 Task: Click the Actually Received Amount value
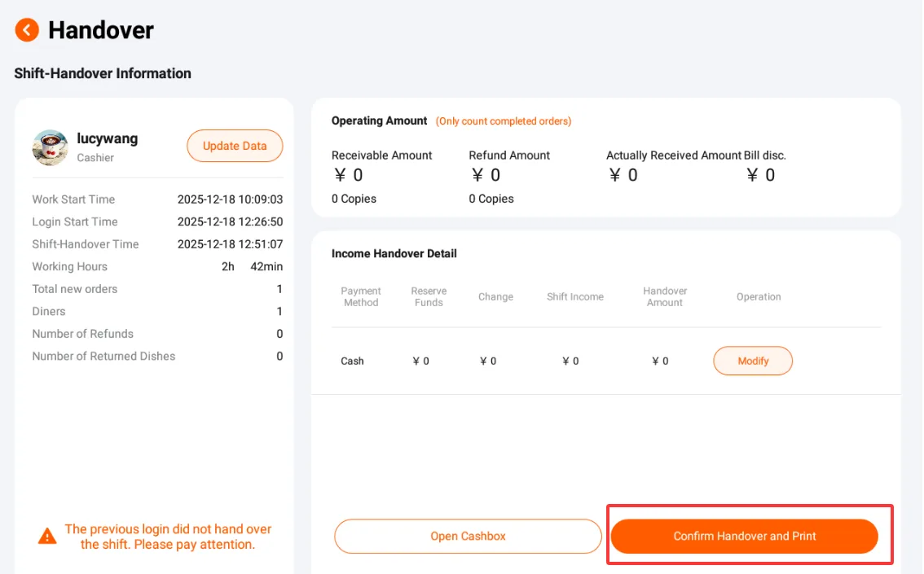click(x=623, y=175)
